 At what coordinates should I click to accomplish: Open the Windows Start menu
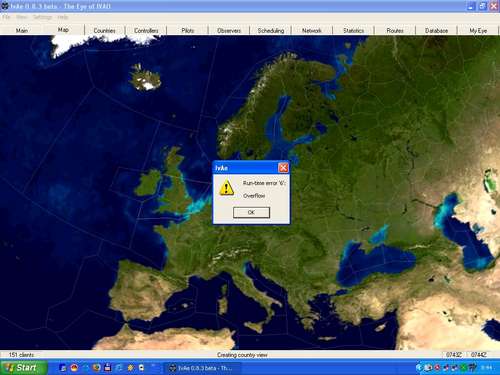(x=23, y=368)
